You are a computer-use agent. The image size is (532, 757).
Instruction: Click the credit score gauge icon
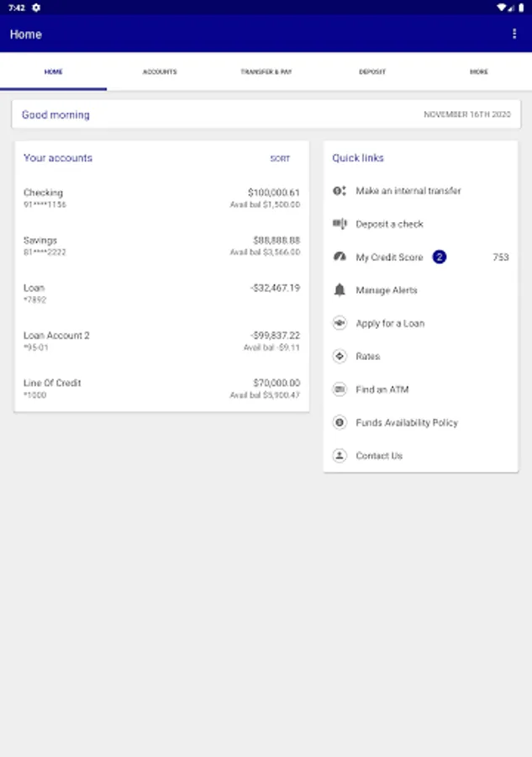[340, 257]
